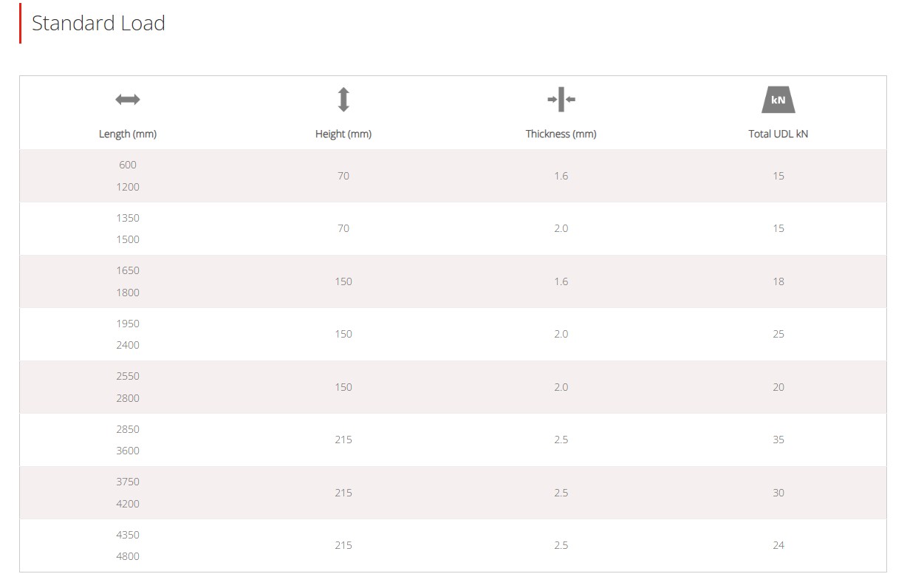
Task: Select the 1350 length value
Action: pos(128,218)
